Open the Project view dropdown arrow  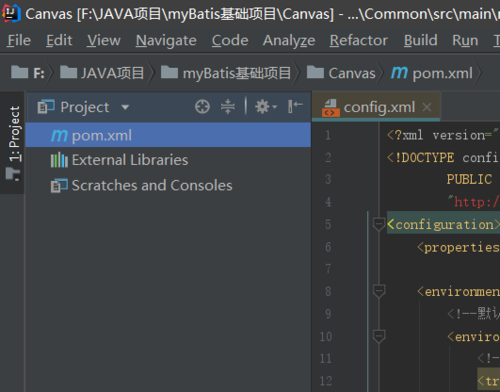click(125, 107)
